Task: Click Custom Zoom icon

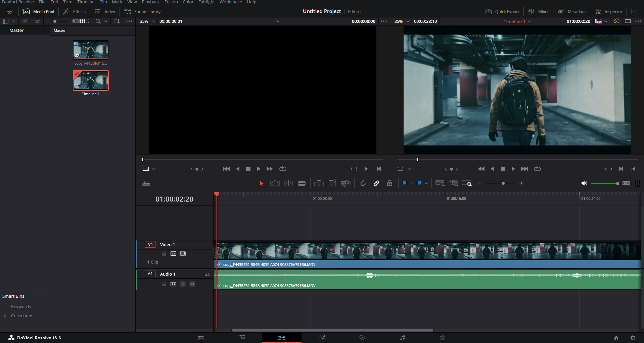Action: pos(467,183)
